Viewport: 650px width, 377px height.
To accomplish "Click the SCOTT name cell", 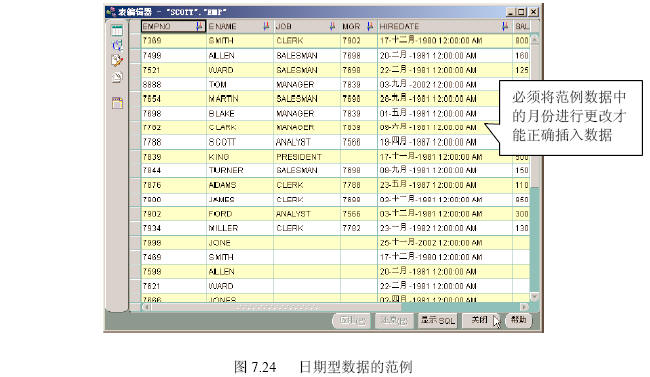I will tap(240, 142).
